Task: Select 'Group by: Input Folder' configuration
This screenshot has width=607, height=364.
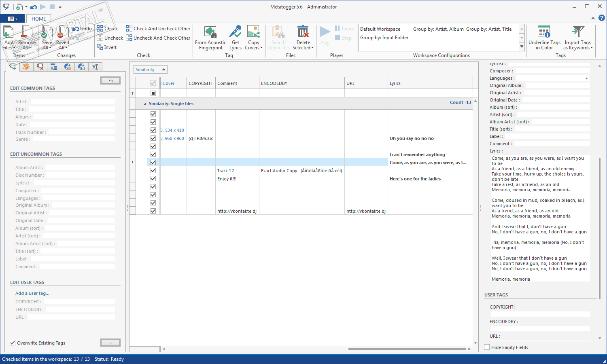Action: click(384, 38)
